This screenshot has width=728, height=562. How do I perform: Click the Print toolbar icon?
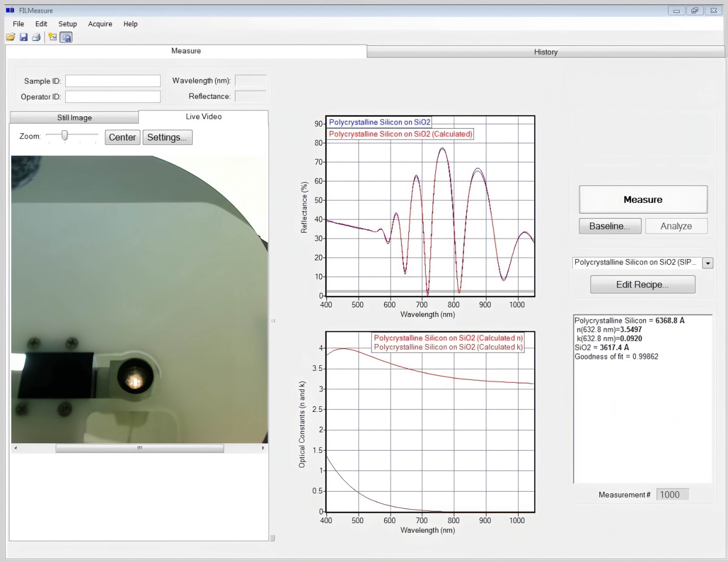tap(36, 37)
